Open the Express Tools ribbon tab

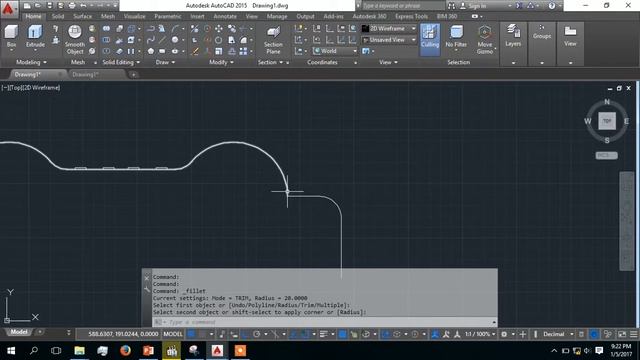coord(411,16)
